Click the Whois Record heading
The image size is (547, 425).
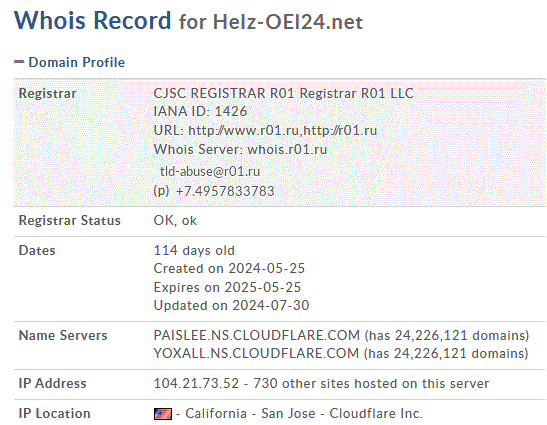pos(92,20)
